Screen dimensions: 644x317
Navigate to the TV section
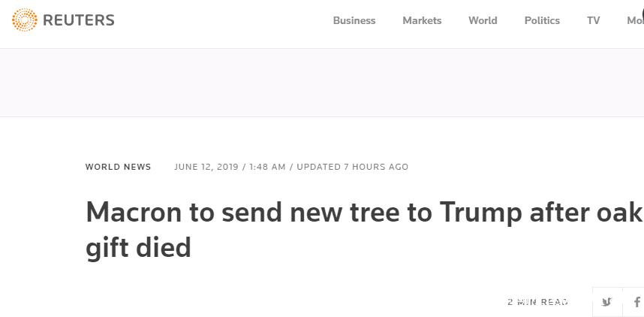click(x=594, y=20)
